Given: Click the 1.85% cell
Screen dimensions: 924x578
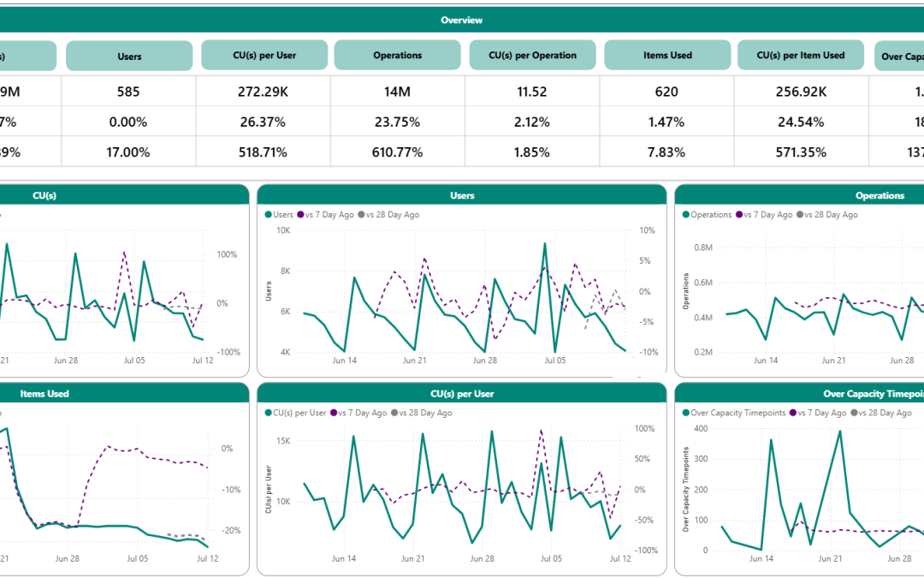Looking at the screenshot, I should tap(532, 152).
